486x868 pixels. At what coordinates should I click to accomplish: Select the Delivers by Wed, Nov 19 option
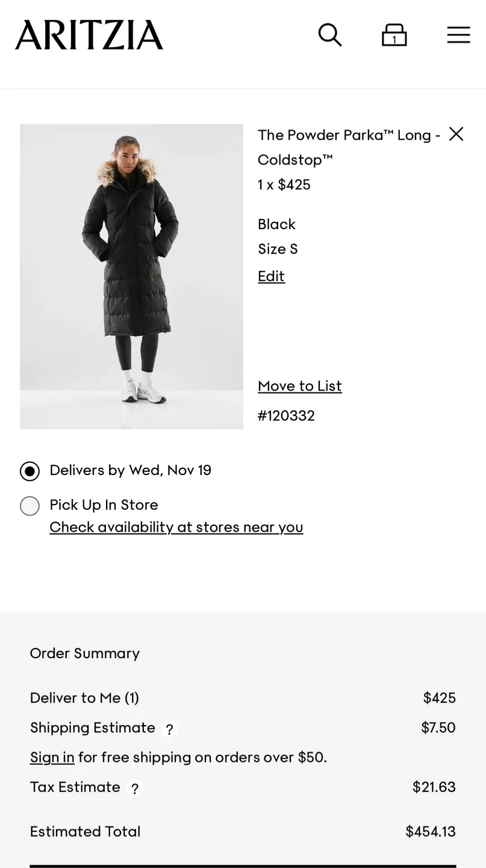(30, 471)
